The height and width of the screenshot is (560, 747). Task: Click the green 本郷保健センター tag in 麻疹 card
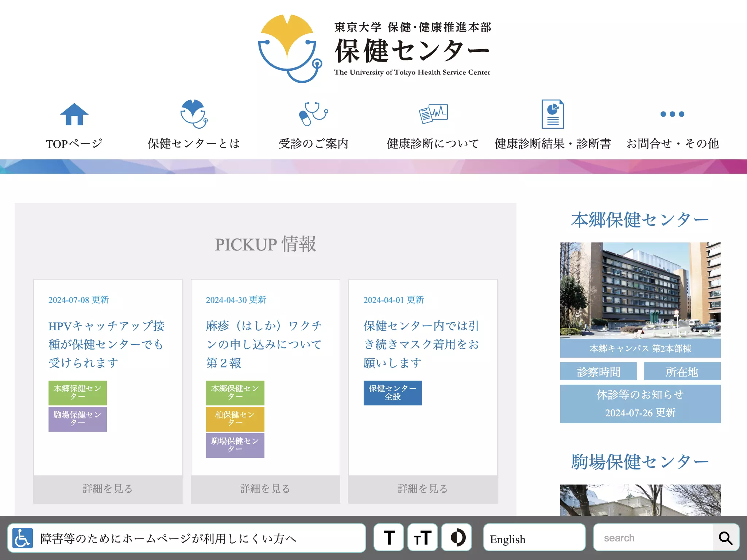(235, 393)
